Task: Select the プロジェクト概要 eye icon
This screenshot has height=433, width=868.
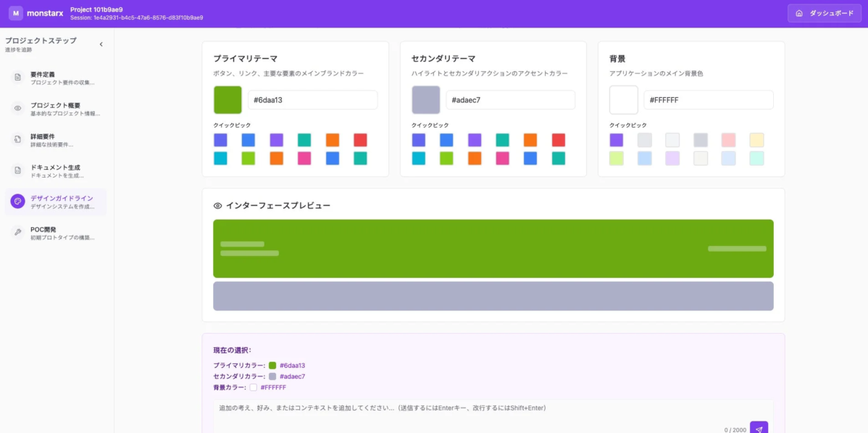Action: 17,106
